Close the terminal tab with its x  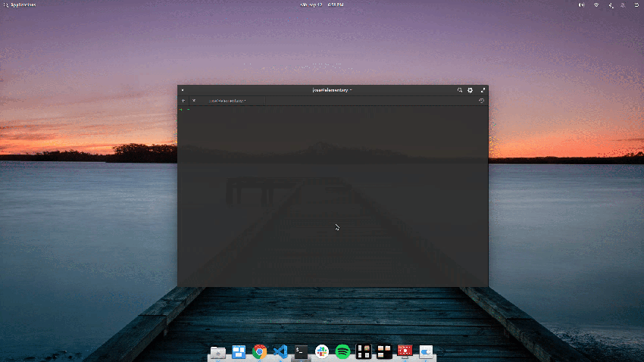[x=194, y=101]
